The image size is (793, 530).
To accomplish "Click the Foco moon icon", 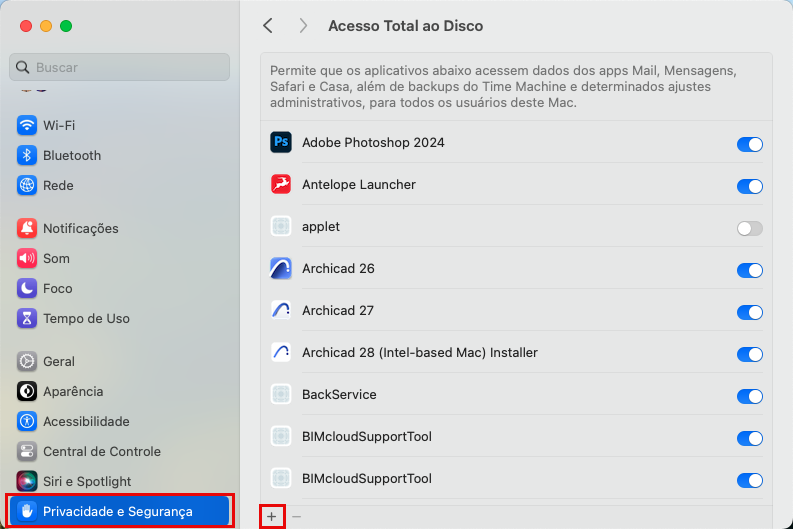I will pos(27,288).
